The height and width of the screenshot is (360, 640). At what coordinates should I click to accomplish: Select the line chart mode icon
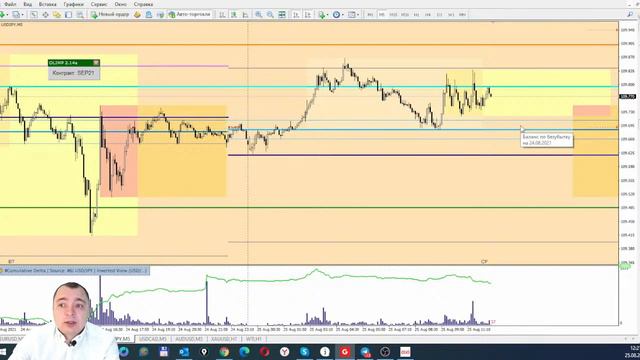pos(245,15)
